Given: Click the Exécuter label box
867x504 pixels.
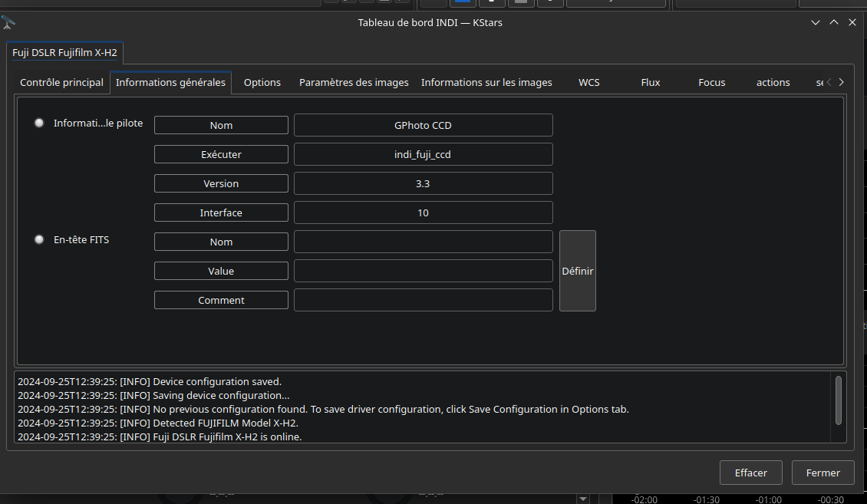Looking at the screenshot, I should click(221, 154).
